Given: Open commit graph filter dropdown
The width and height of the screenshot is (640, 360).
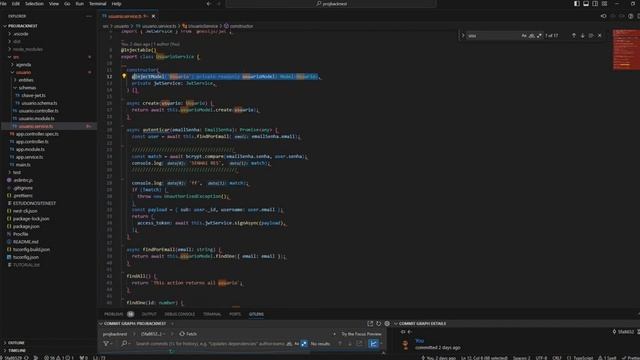Looking at the screenshot, I should tap(107, 344).
